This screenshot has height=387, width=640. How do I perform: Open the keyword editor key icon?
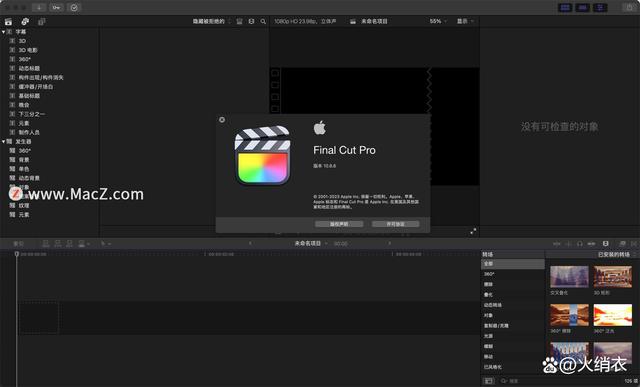(56, 7)
